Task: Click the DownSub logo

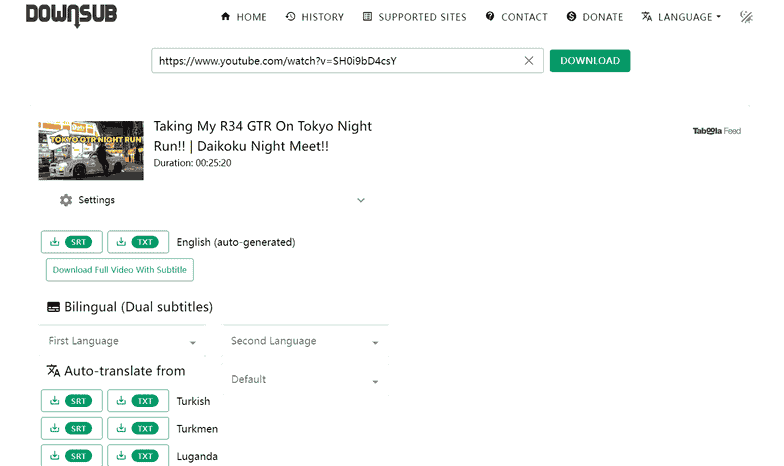Action: point(69,15)
